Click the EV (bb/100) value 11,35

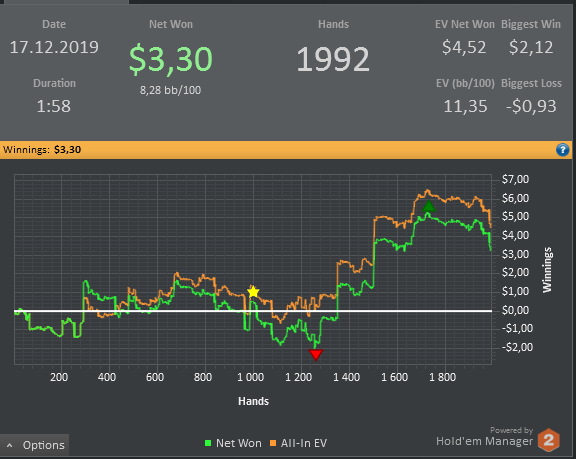(465, 106)
